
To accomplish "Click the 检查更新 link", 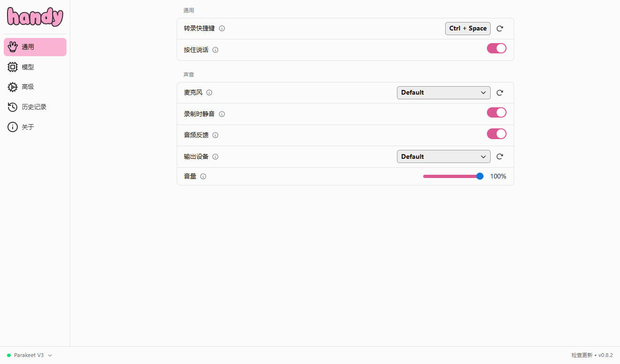I will click(x=582, y=356).
